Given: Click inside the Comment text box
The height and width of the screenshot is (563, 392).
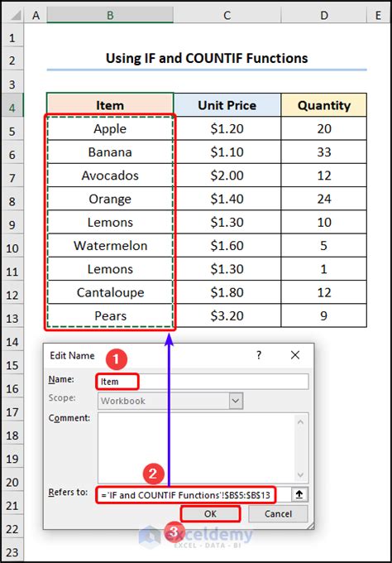Looking at the screenshot, I should coord(196,448).
